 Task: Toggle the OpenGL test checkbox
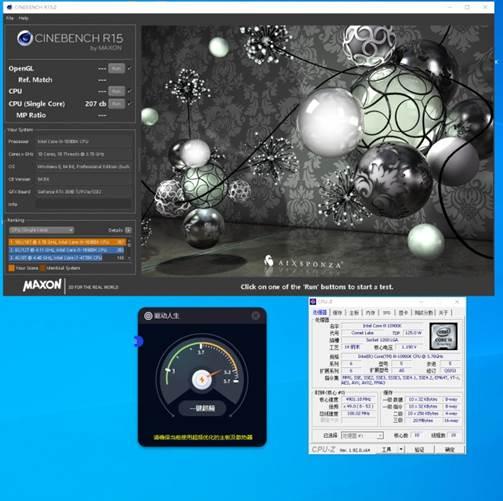[x=129, y=68]
